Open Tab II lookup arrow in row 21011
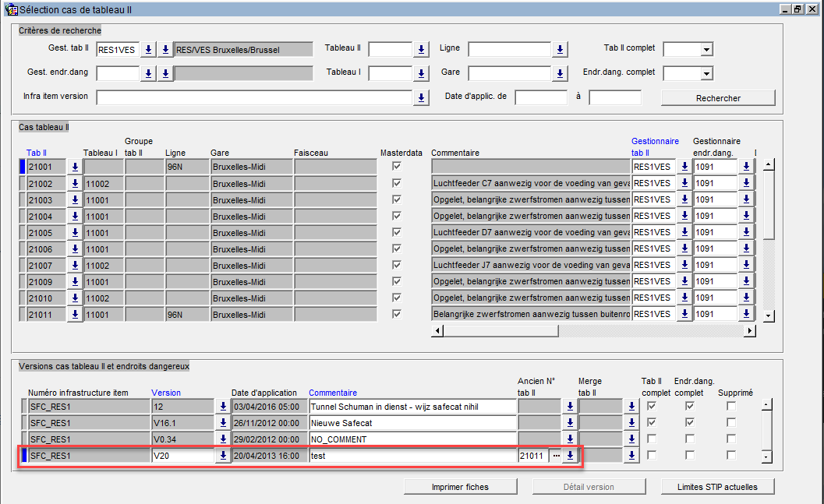Screen dimensions: 824x504 [x=75, y=314]
